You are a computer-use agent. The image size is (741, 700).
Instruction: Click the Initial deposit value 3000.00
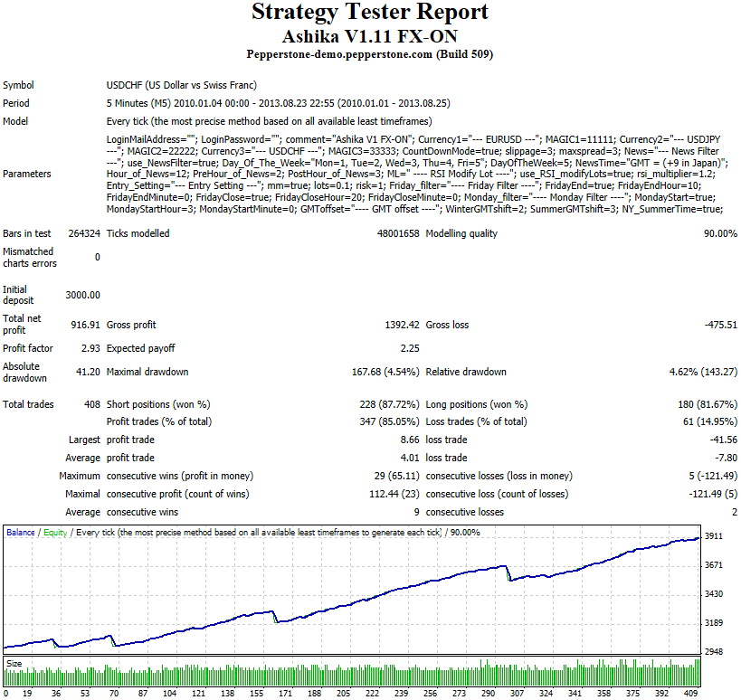[82, 295]
